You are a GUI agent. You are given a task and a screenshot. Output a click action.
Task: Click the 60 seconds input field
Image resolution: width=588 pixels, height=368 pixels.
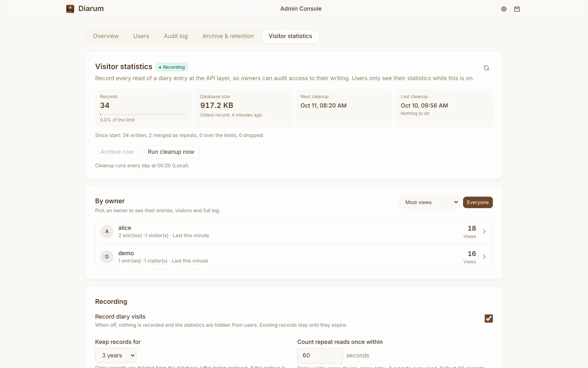coord(320,356)
